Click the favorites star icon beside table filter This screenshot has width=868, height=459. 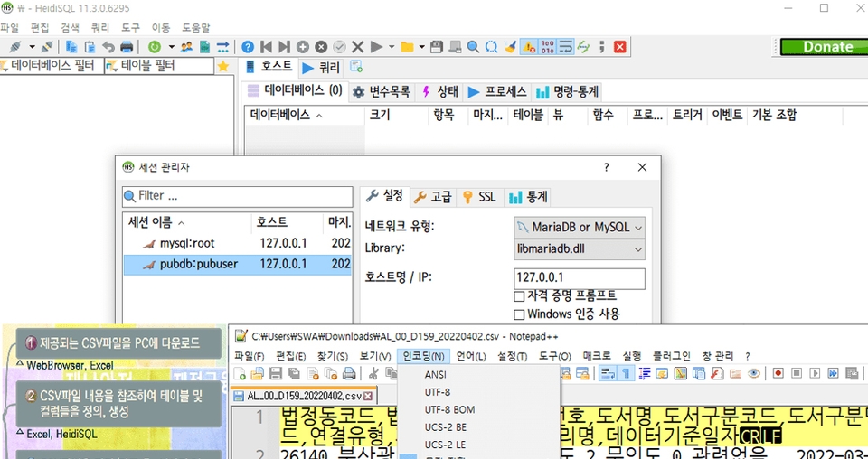[223, 66]
